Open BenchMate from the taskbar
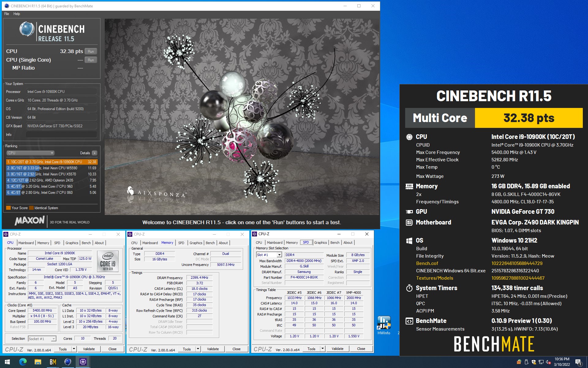588x368 pixels. pyautogui.click(x=53, y=362)
